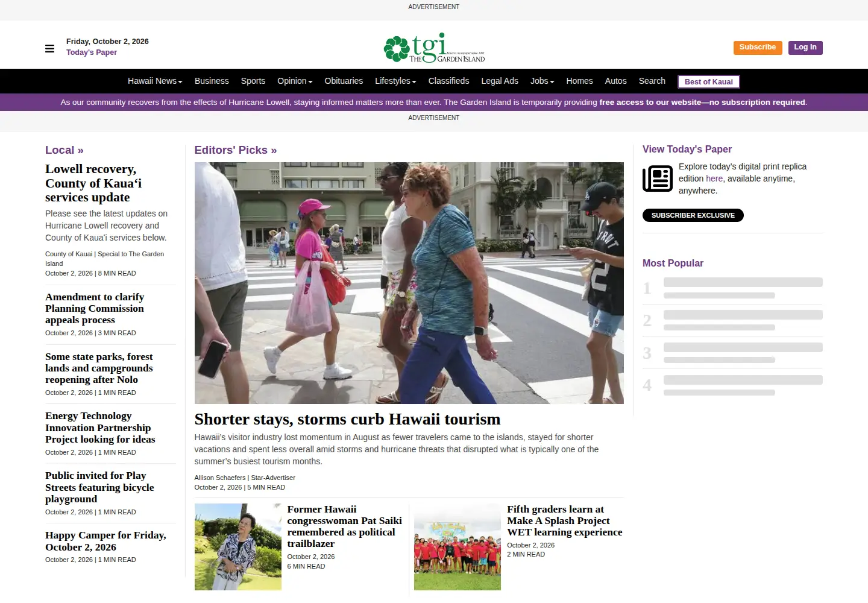Click the purple Log In button
The height and width of the screenshot is (603, 868).
805,47
